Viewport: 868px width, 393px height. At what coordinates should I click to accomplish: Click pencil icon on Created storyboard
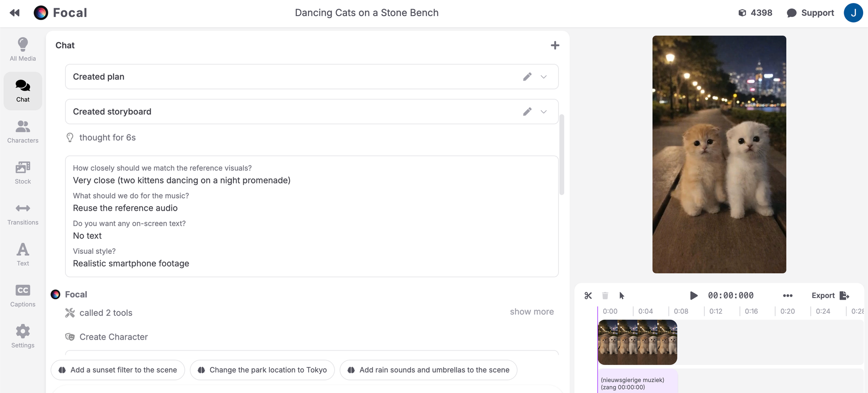[527, 112]
